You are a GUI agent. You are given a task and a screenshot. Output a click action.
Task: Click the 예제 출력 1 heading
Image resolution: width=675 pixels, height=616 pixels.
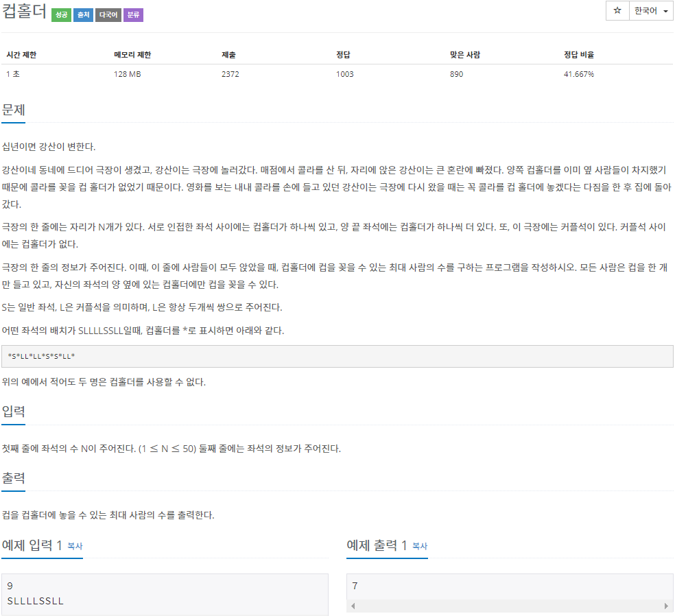pos(377,545)
